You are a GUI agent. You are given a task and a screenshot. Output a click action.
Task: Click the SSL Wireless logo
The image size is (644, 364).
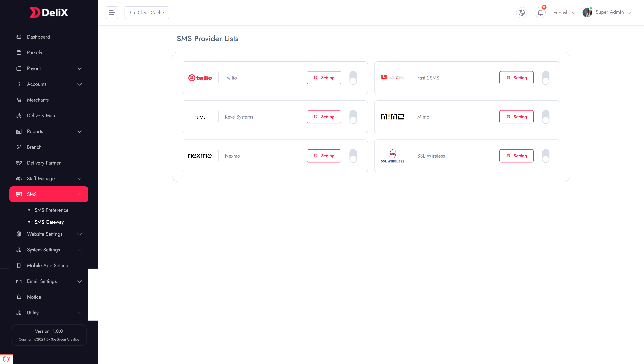click(x=392, y=156)
